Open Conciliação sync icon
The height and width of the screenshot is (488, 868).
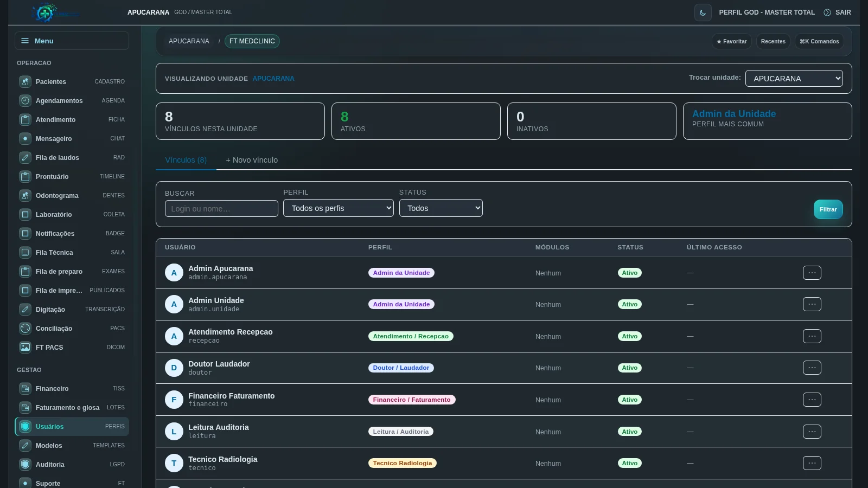(x=25, y=329)
